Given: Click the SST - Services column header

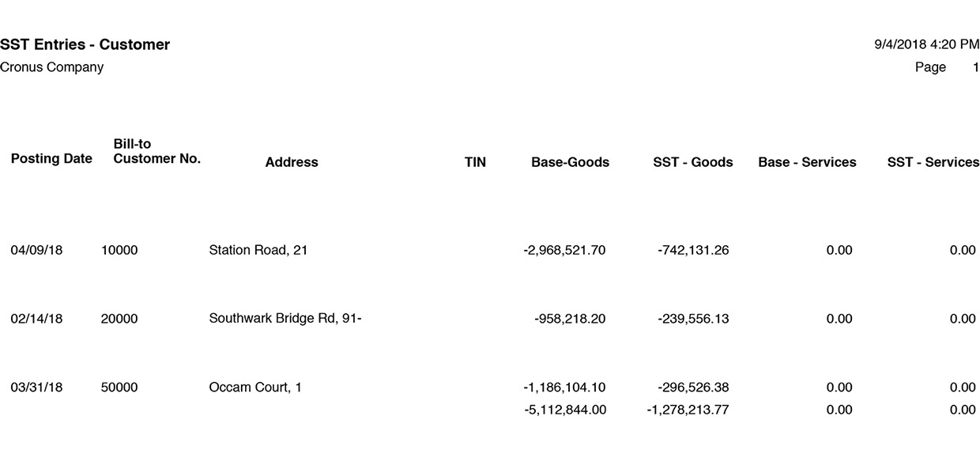Looking at the screenshot, I should pos(933,162).
